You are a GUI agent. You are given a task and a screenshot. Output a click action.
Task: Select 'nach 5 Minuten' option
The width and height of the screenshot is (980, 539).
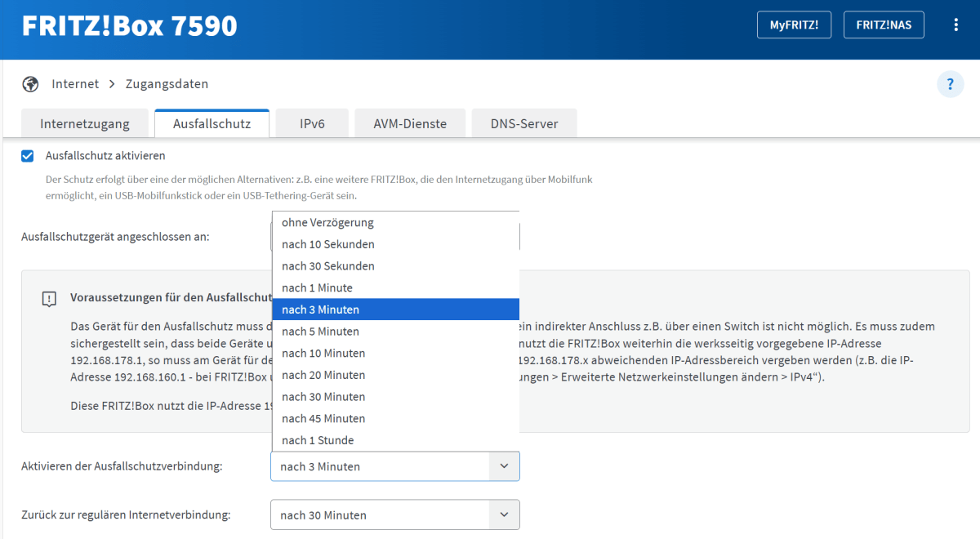point(320,332)
